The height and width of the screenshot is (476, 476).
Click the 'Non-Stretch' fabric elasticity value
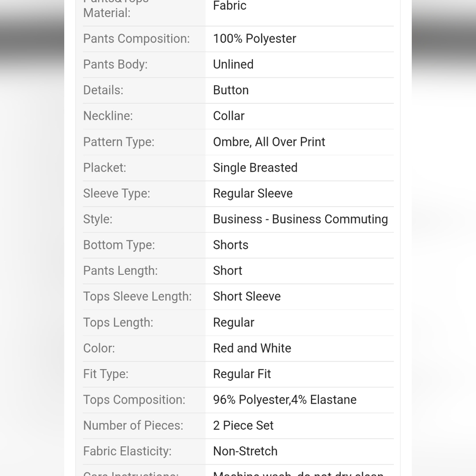(x=245, y=451)
